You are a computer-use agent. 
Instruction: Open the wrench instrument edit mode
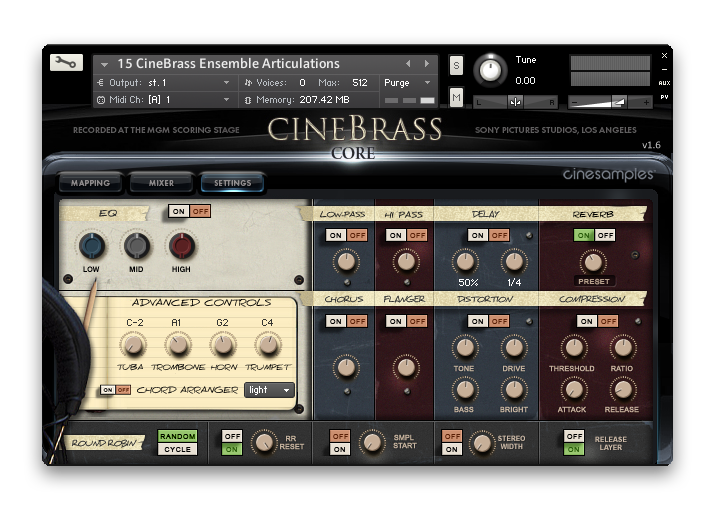(66, 62)
